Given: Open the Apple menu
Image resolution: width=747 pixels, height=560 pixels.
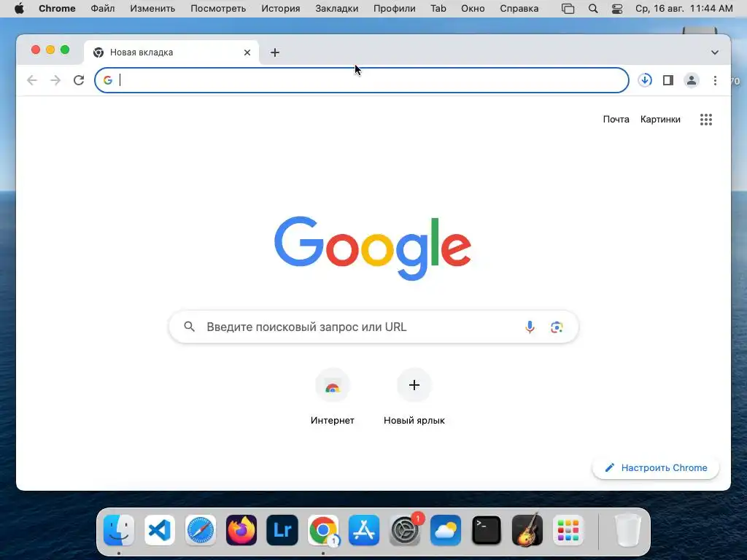Looking at the screenshot, I should tap(19, 9).
